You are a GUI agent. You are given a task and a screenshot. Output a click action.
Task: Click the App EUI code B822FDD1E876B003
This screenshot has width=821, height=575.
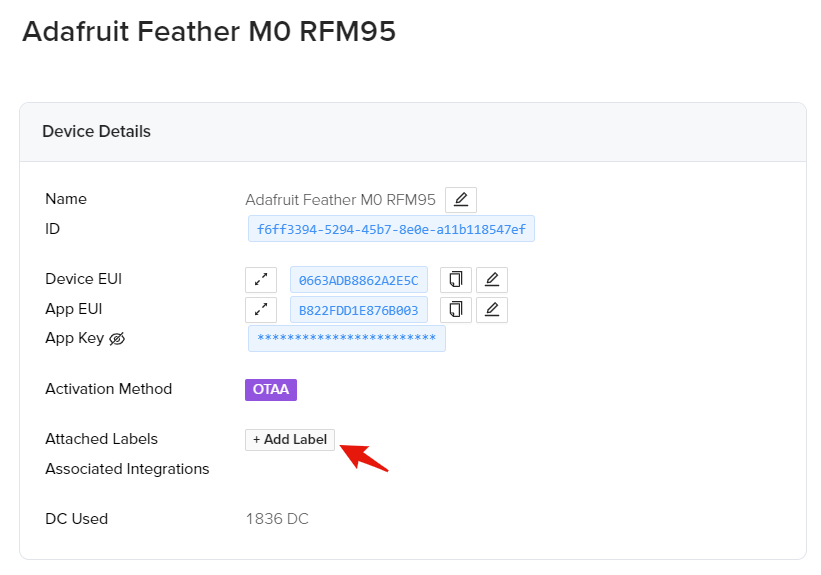pyautogui.click(x=358, y=309)
